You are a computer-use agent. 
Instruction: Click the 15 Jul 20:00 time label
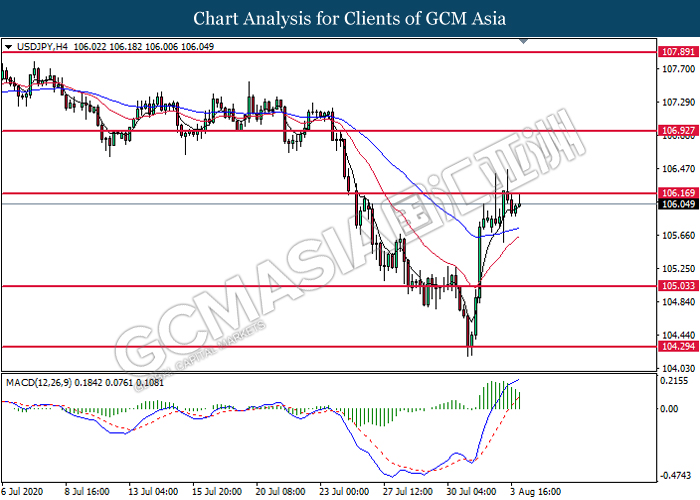coord(217,492)
